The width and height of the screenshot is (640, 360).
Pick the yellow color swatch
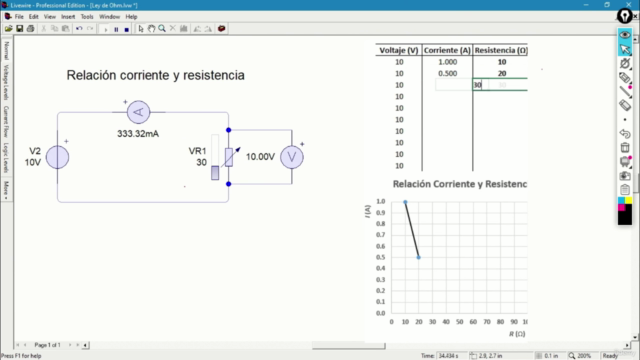pyautogui.click(x=629, y=200)
